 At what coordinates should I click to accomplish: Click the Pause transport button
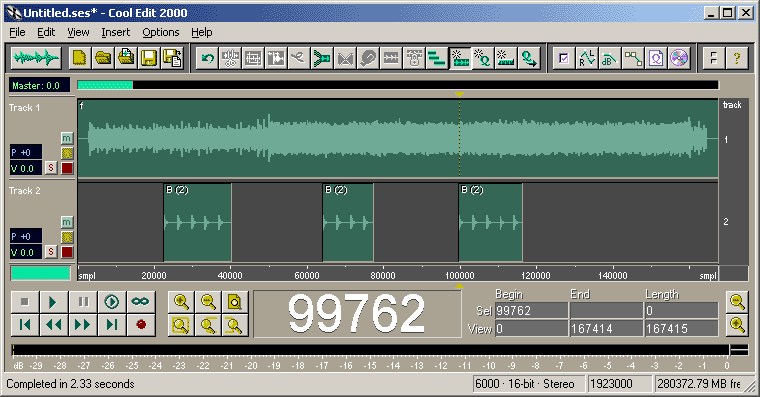point(83,302)
